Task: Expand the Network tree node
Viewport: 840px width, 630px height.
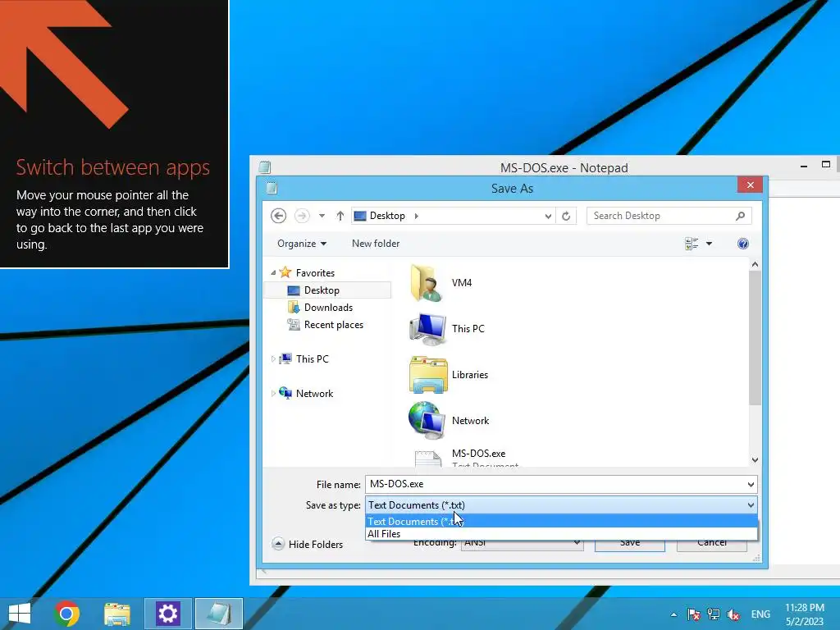Action: click(273, 393)
